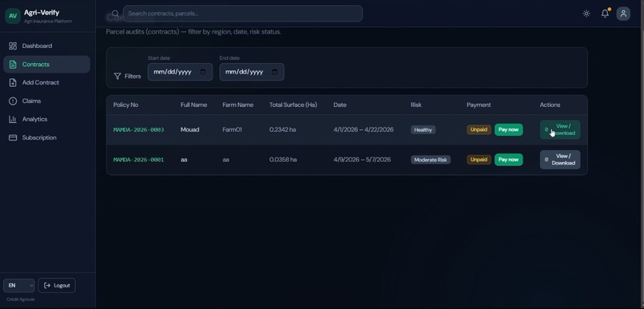The width and height of the screenshot is (644, 309).
Task: Open the Dashboard menu item
Action: coord(47,46)
